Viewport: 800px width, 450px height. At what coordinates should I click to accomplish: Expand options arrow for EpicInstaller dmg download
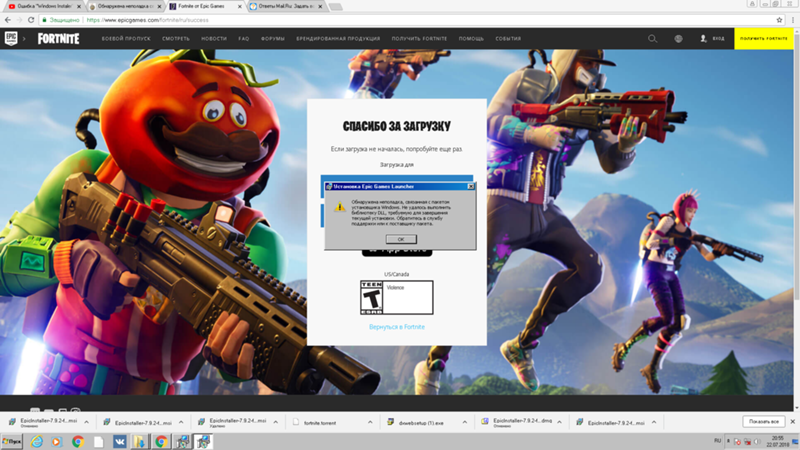[559, 422]
